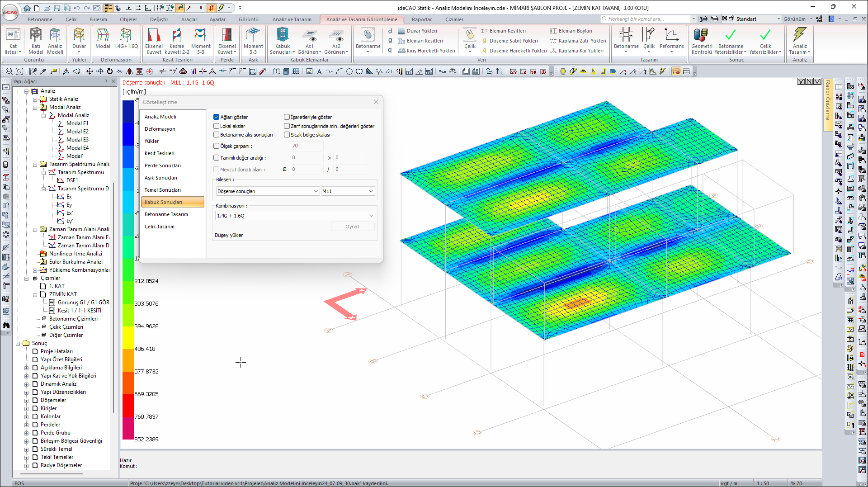Open the M11 component dropdown
Screen dimensions: 868x487
(347, 191)
